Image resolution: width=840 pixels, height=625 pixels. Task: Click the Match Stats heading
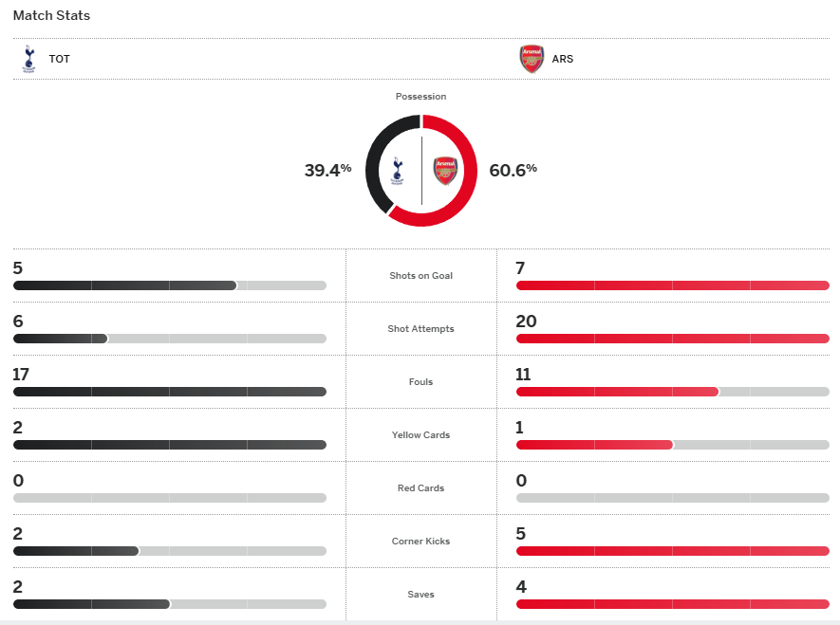52,16
